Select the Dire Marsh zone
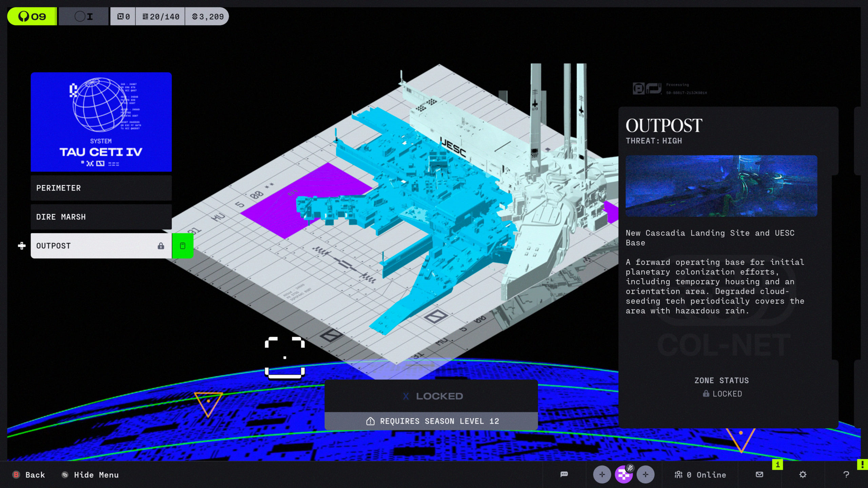868x488 pixels. pos(101,217)
